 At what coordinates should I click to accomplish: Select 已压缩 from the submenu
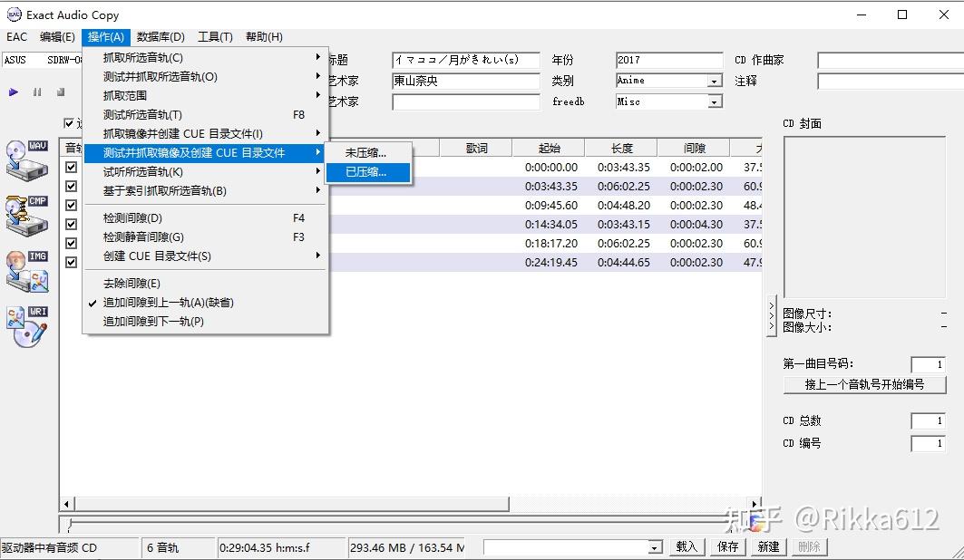point(368,171)
